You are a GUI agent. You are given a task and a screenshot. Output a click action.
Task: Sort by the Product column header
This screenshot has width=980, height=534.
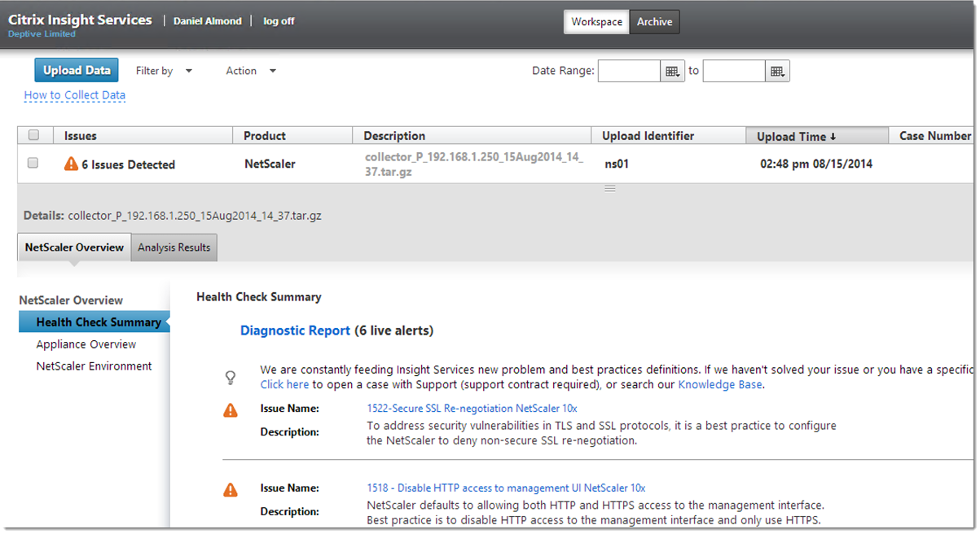[292, 136]
